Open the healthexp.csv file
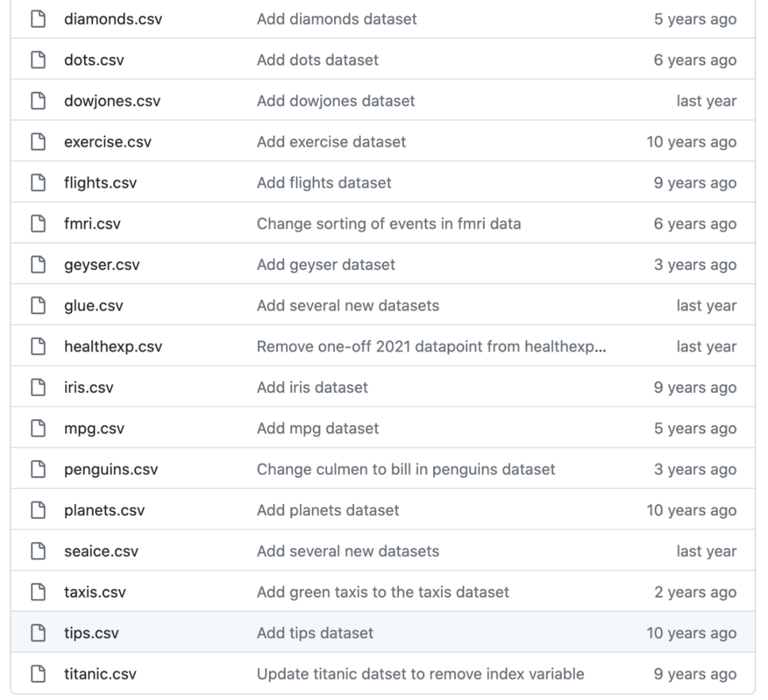This screenshot has width=768, height=700. (113, 347)
